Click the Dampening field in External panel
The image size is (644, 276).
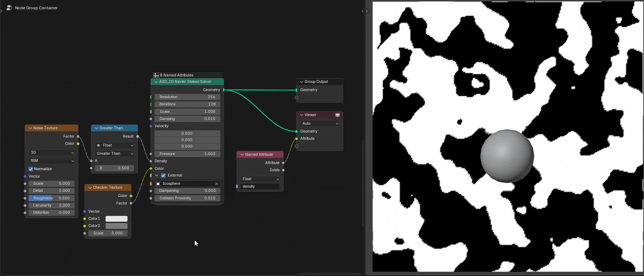187,191
